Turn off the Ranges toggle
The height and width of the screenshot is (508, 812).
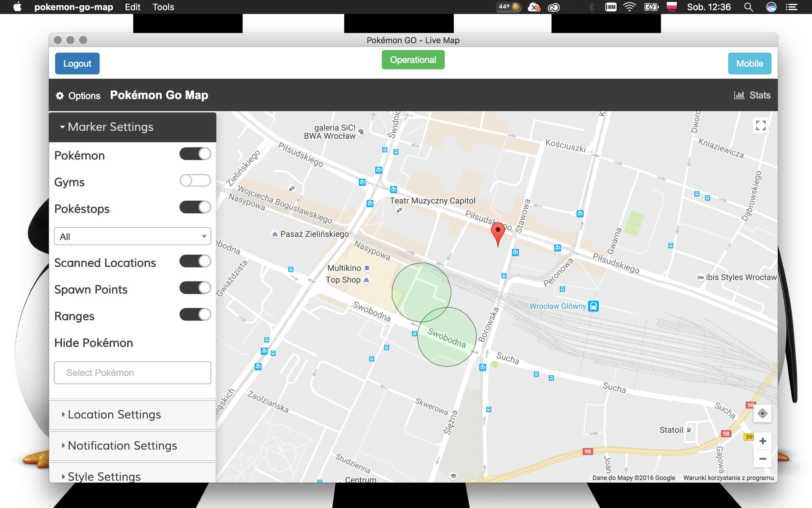(x=195, y=315)
